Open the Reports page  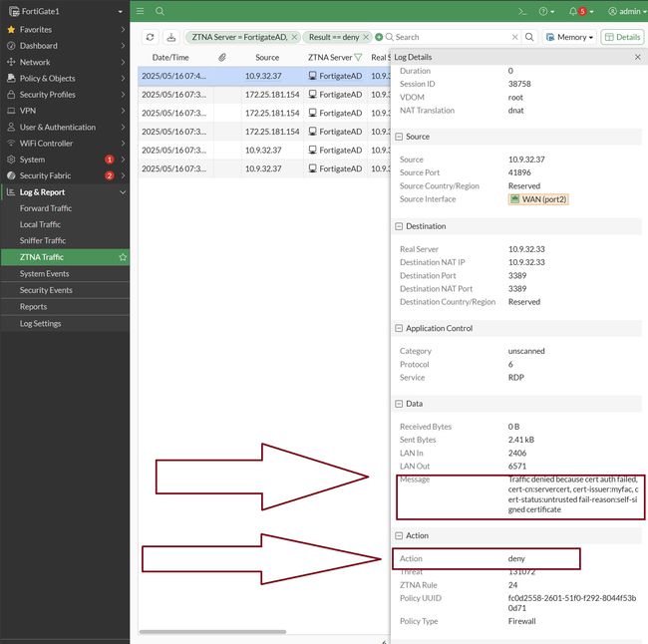point(33,307)
